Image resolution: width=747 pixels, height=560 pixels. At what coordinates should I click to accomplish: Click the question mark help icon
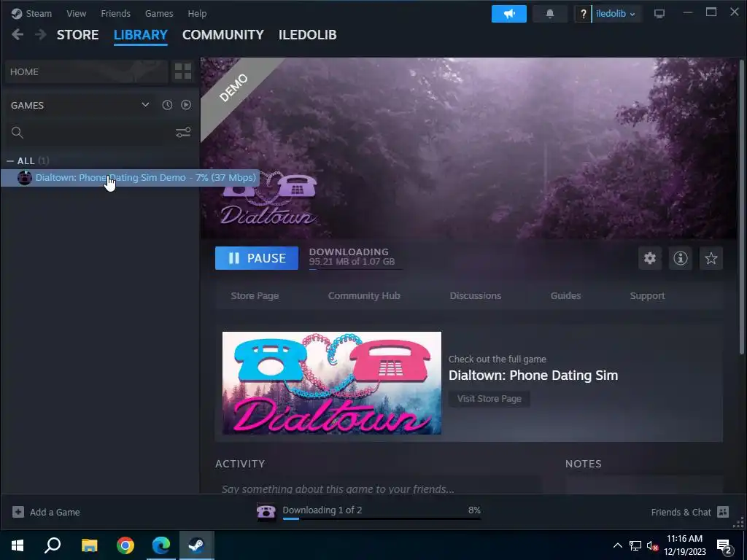[x=583, y=14]
